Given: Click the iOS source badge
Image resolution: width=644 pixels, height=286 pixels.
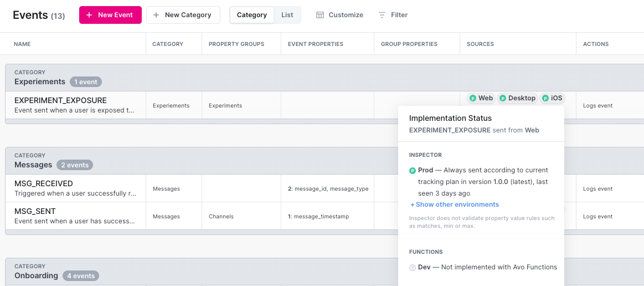Looking at the screenshot, I should pos(552,98).
